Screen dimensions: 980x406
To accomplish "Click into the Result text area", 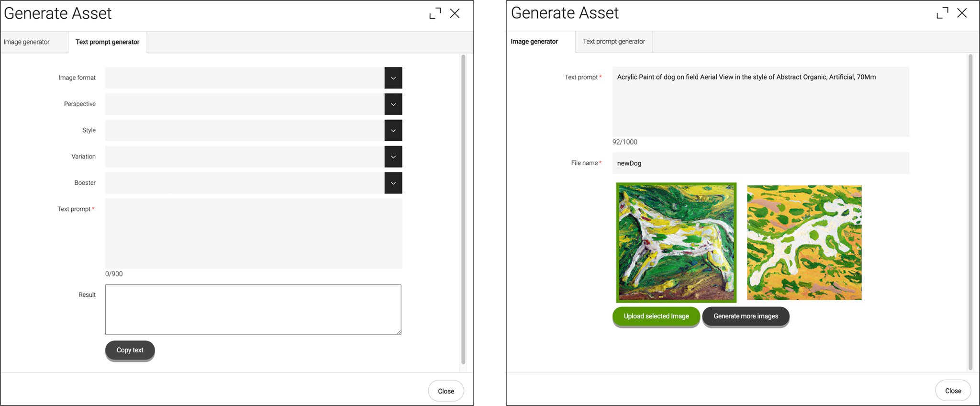I will tap(253, 309).
